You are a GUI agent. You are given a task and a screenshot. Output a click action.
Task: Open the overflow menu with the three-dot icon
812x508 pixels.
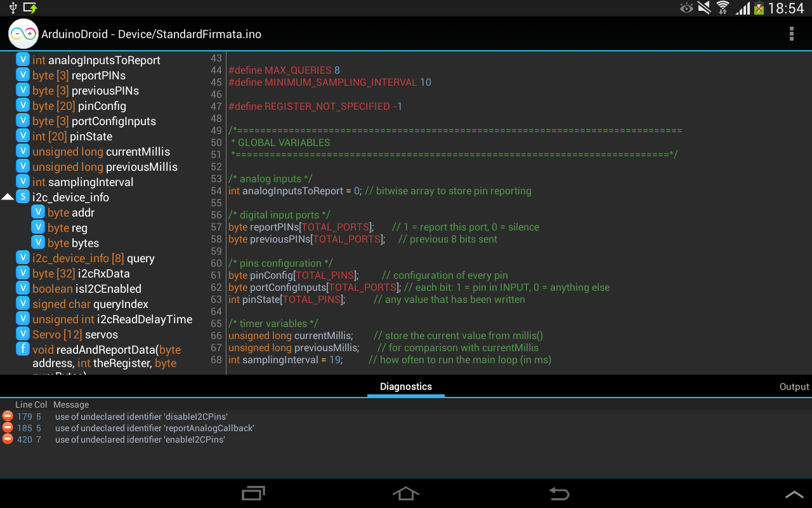[792, 34]
